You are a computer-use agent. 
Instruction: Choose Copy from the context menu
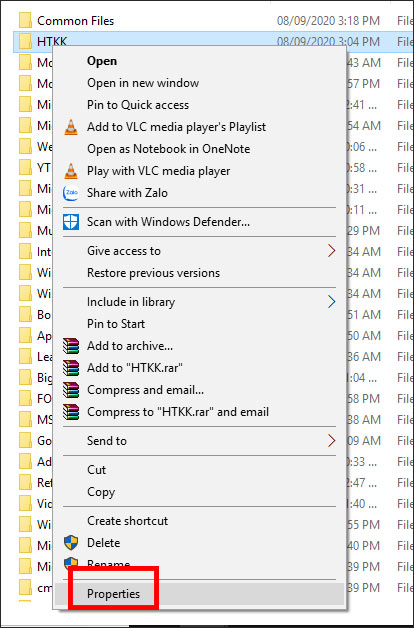(x=101, y=492)
